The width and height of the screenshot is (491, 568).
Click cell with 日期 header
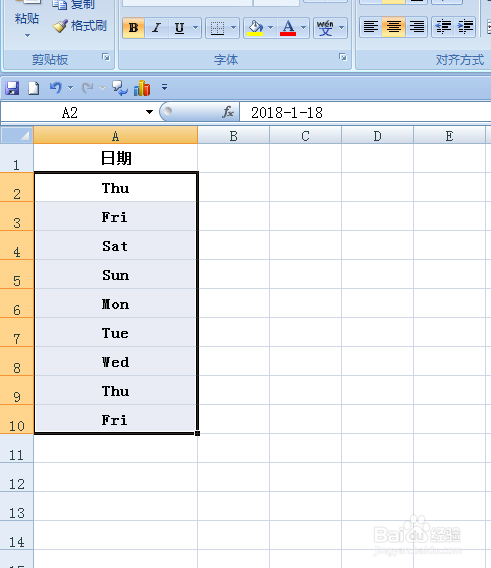coord(116,158)
